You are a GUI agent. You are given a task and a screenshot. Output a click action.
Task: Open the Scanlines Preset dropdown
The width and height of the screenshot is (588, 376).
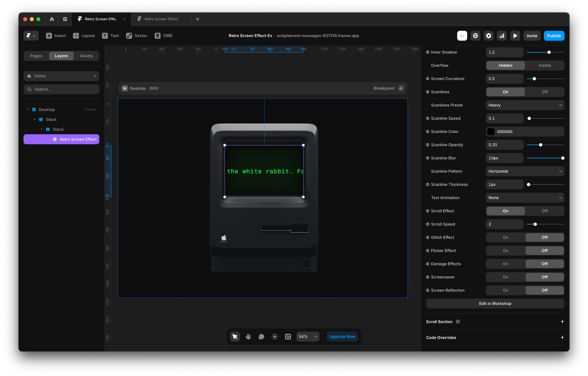525,105
